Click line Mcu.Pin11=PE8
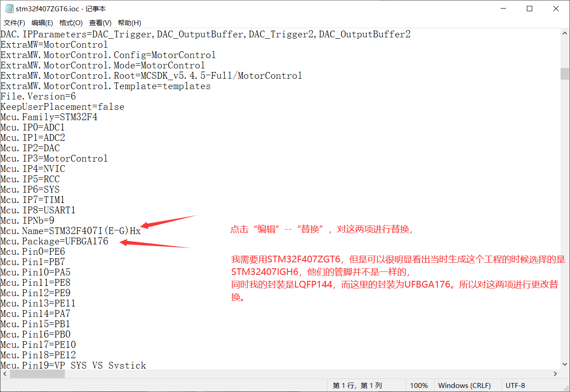This screenshot has height=392, width=570. point(36,283)
